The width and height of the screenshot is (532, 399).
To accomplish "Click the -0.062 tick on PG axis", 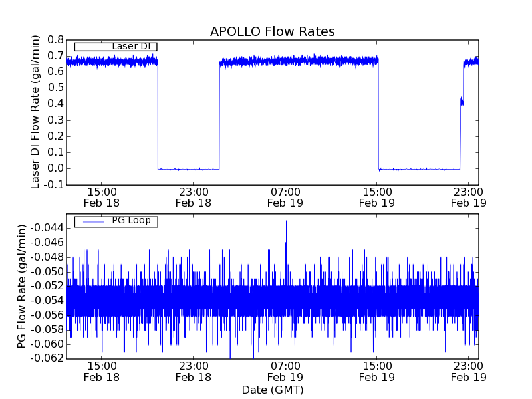I will (x=47, y=358).
